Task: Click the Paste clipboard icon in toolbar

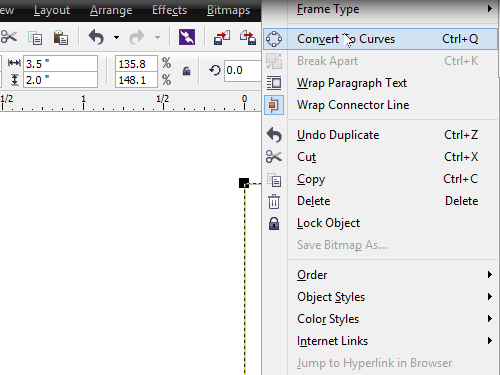Action: click(x=61, y=37)
